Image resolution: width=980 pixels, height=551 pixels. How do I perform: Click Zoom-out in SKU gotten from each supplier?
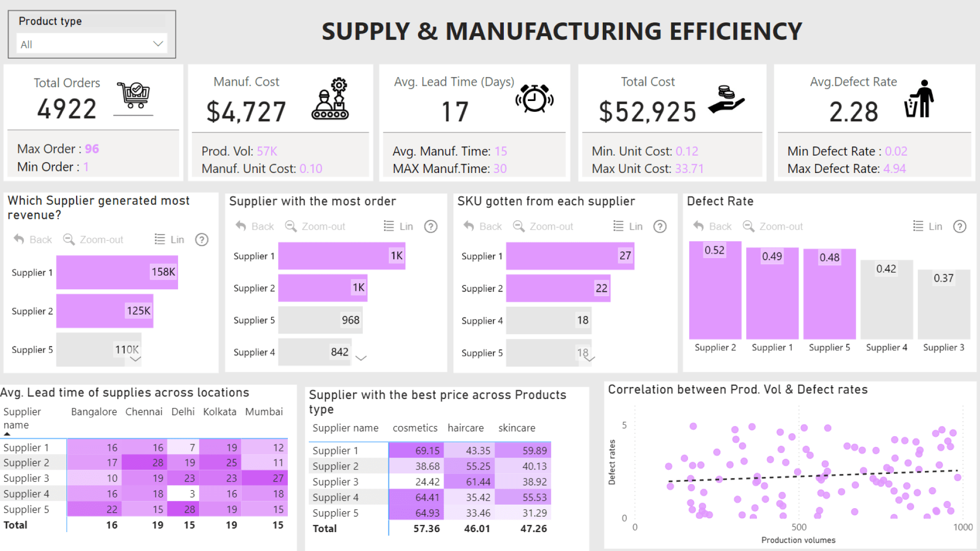pos(543,226)
